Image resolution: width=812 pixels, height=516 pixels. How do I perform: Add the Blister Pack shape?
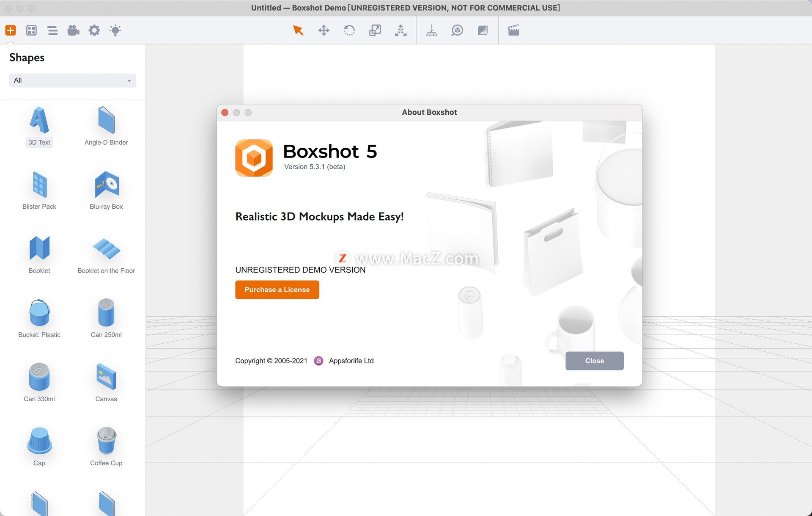[x=39, y=190]
